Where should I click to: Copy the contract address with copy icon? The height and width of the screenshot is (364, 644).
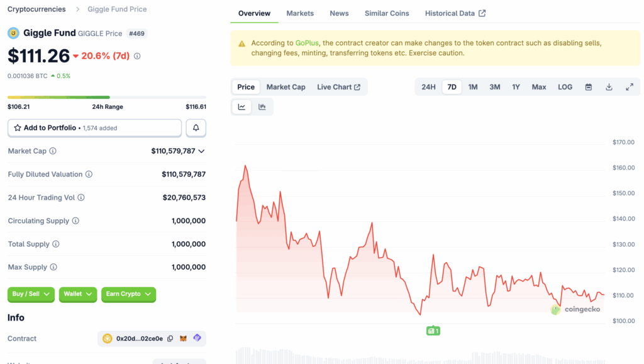[x=170, y=339]
